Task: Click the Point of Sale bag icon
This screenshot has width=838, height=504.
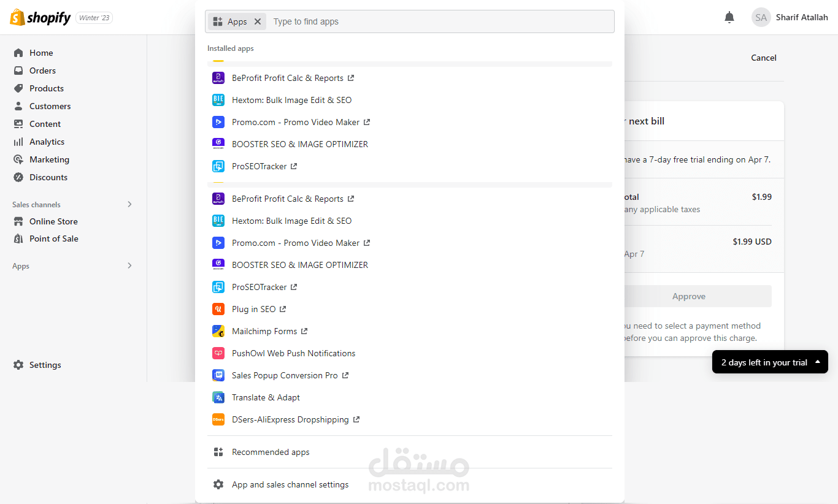Action: 18,239
